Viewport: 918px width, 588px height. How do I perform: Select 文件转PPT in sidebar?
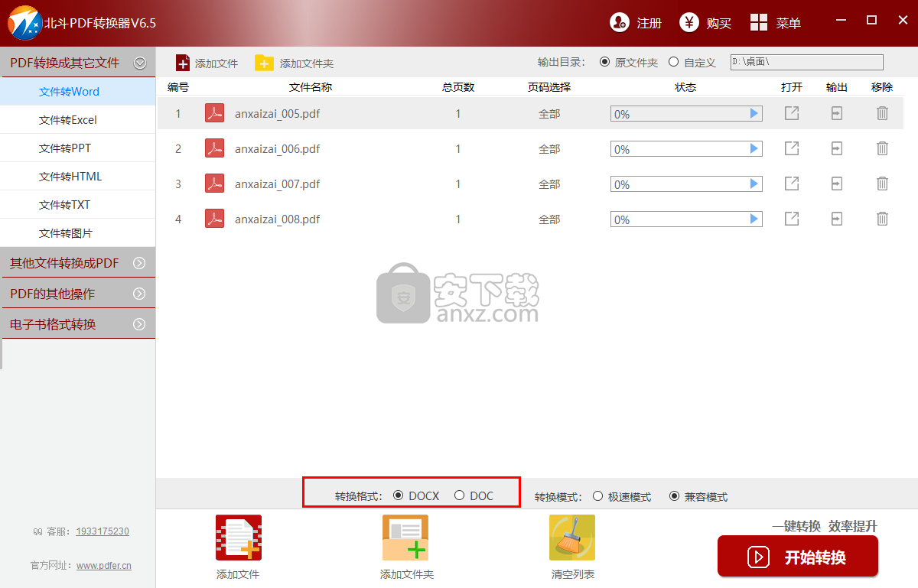(77, 148)
